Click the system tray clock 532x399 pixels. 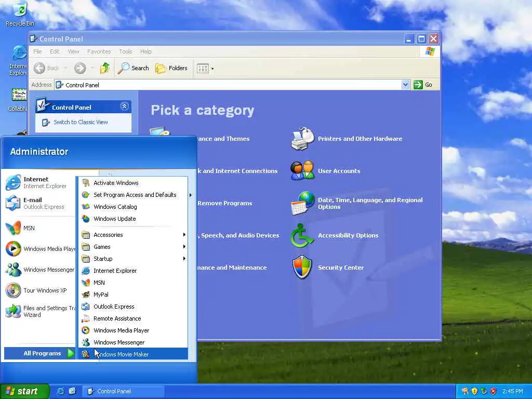[x=513, y=391]
